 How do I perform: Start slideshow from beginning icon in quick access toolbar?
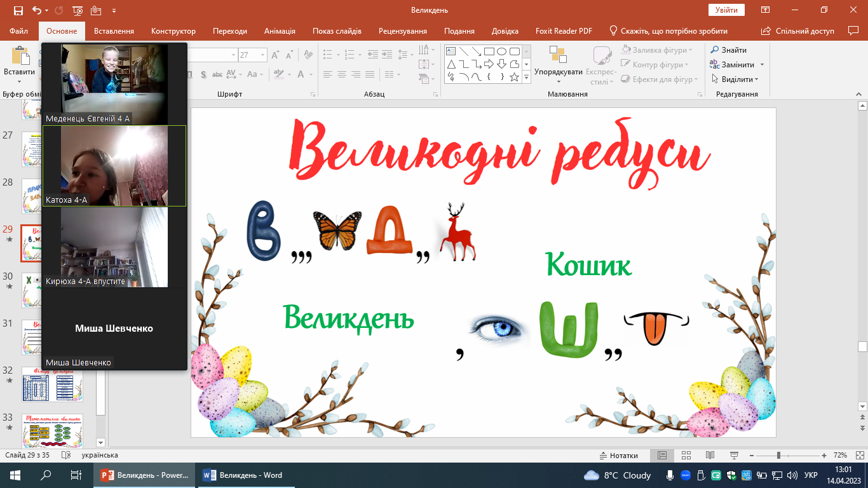click(x=78, y=10)
